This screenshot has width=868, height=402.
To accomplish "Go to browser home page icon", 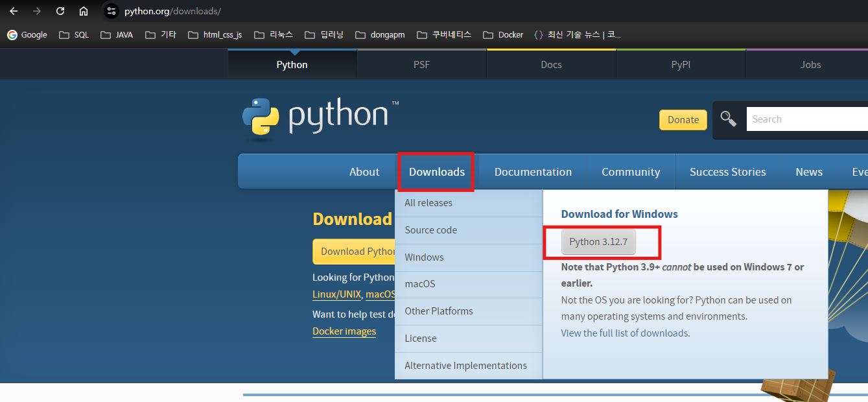I will coord(84,11).
